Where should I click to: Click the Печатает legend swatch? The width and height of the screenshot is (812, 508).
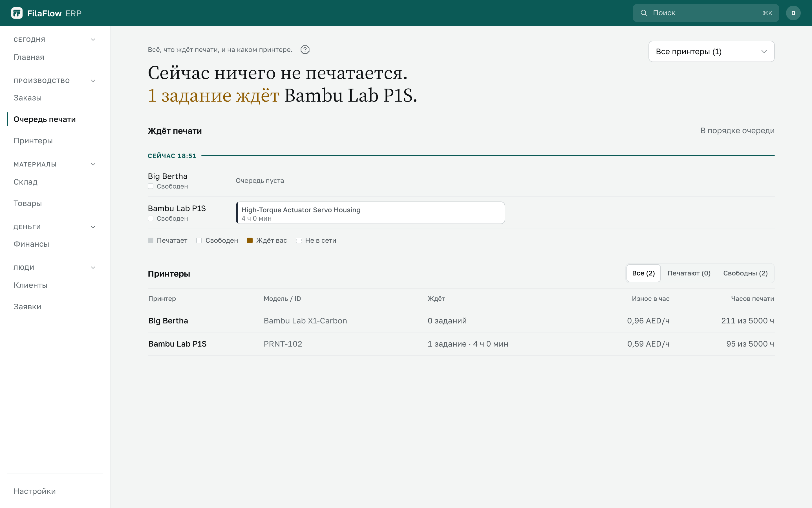point(151,240)
